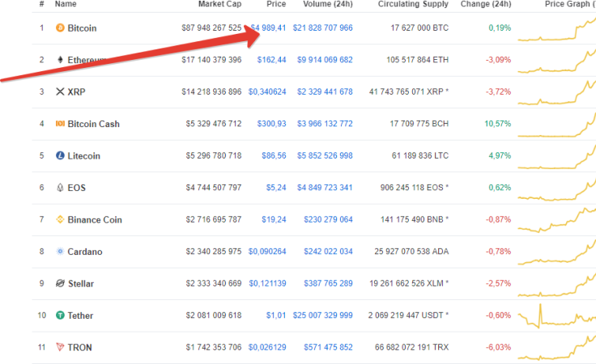The height and width of the screenshot is (364, 596).
Task: Open XRP volume $2 329 441 678
Action: [325, 91]
